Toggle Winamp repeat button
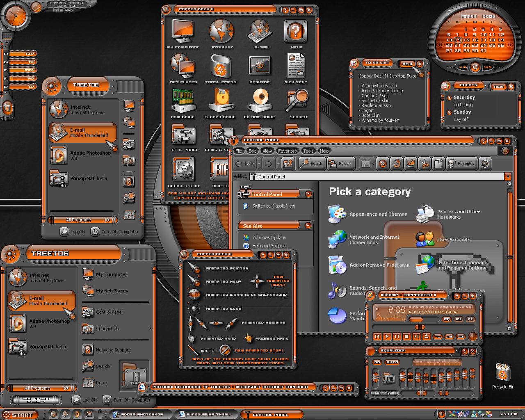Image resolution: width=525 pixels, height=420 pixels. tap(461, 336)
